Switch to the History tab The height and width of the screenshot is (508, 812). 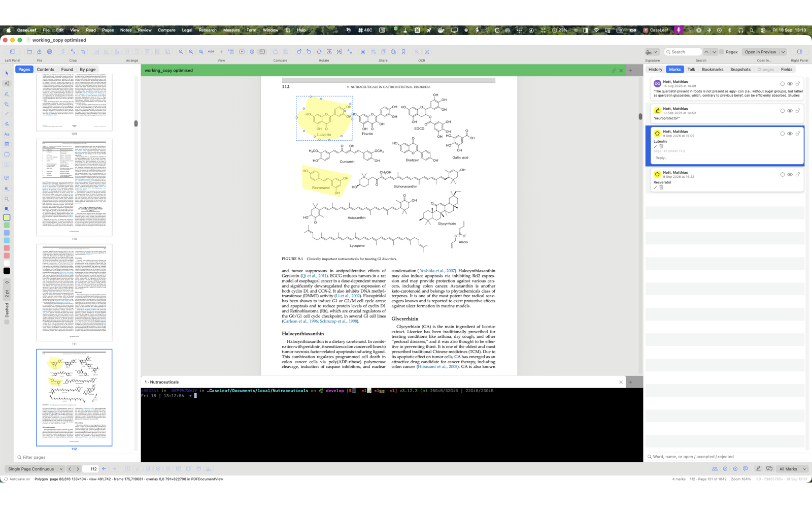coord(655,70)
